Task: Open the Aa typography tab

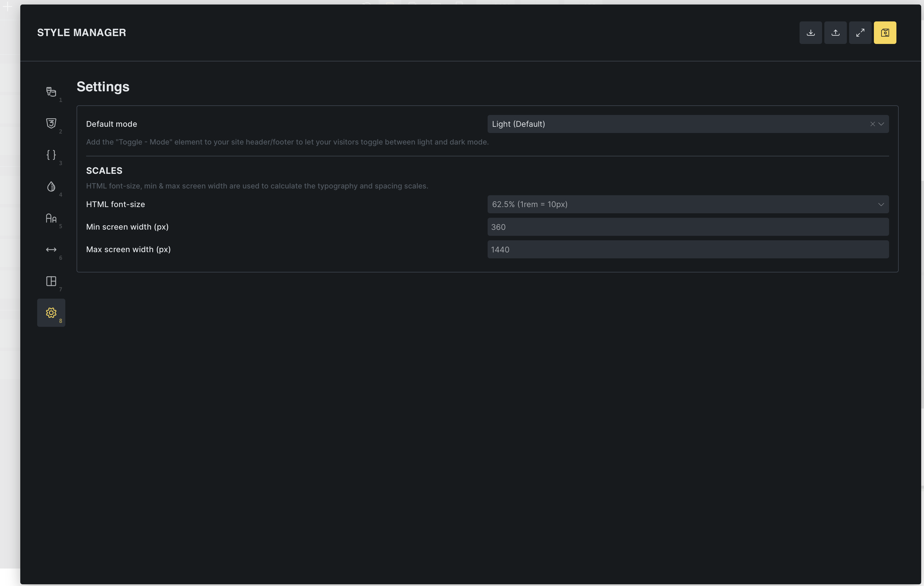Action: click(51, 218)
